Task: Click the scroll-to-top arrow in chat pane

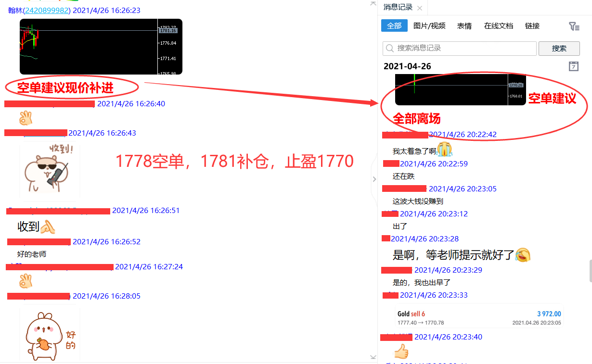Action: click(373, 3)
